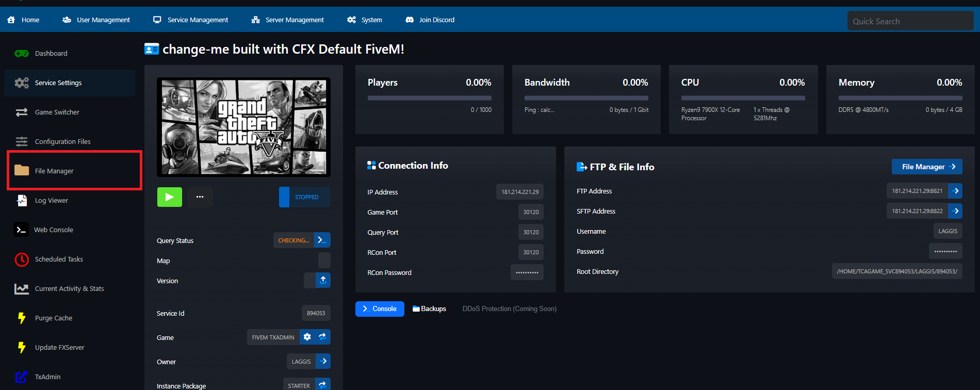Click the CPU usage progress bar
The width and height of the screenshot is (980, 390).
tap(743, 98)
